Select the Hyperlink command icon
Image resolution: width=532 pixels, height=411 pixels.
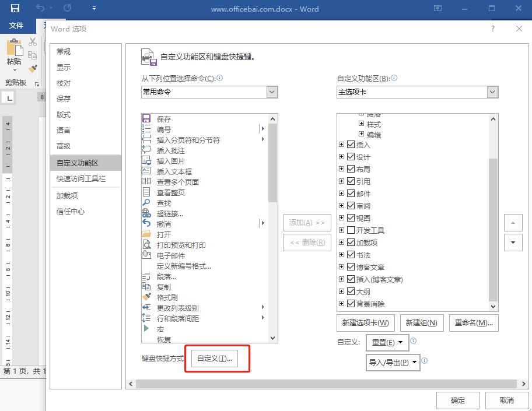pyautogui.click(x=146, y=213)
